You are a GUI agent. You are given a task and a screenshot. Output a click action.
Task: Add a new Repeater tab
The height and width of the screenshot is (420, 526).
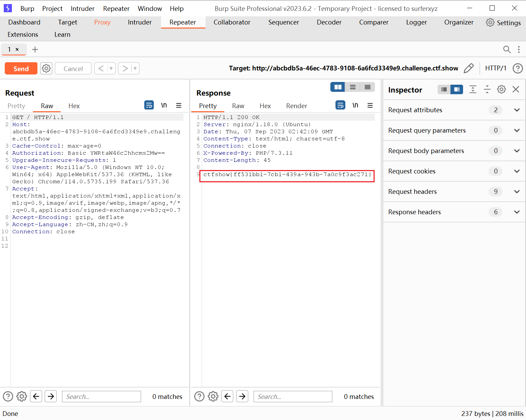[35, 50]
